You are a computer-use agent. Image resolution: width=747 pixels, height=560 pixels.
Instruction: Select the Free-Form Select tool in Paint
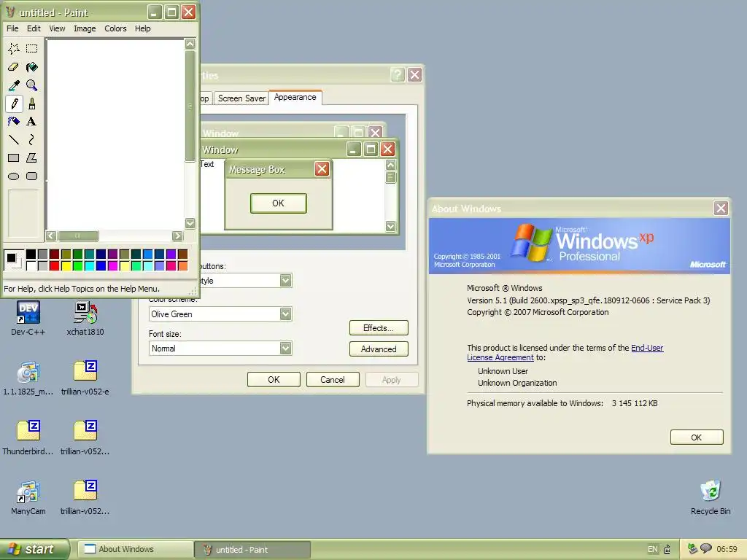tap(14, 49)
